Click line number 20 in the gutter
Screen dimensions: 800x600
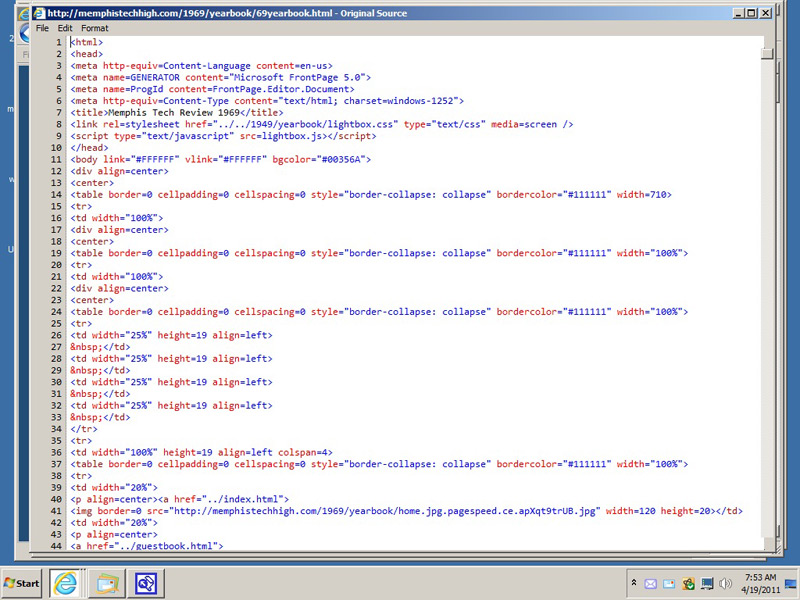56,265
